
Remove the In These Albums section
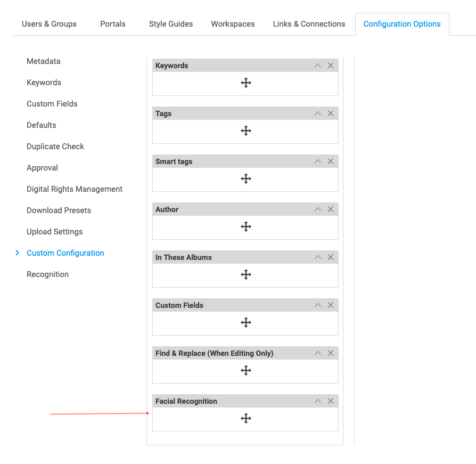coord(331,257)
